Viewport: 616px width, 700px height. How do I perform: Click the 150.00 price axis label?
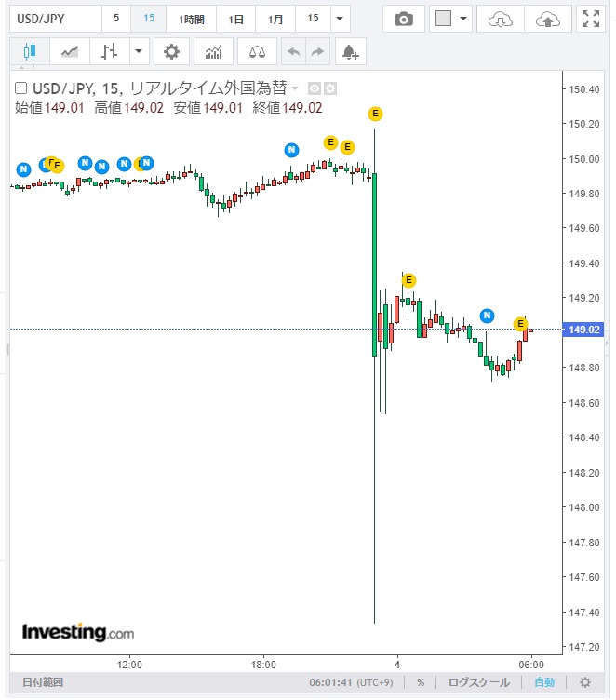(x=583, y=159)
